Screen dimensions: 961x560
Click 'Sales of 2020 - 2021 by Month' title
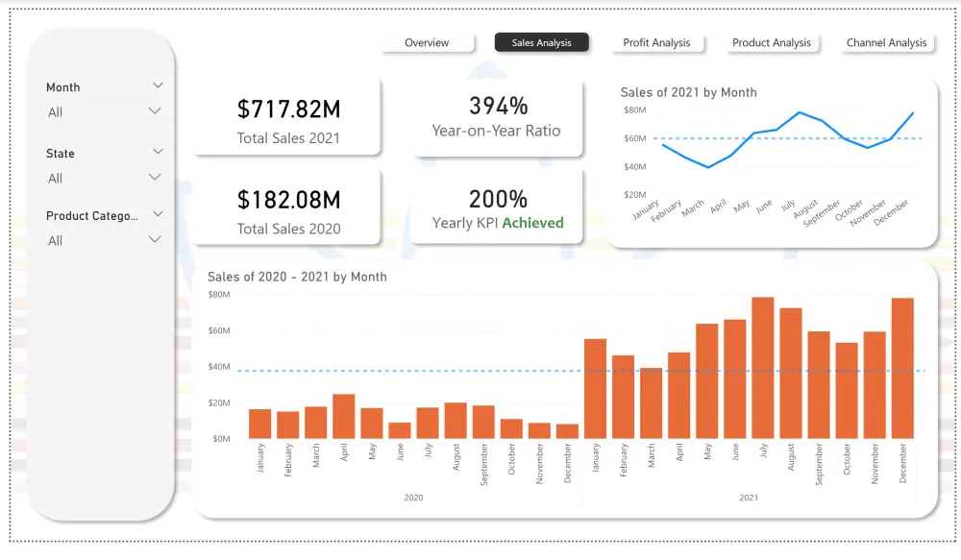pyautogui.click(x=297, y=277)
